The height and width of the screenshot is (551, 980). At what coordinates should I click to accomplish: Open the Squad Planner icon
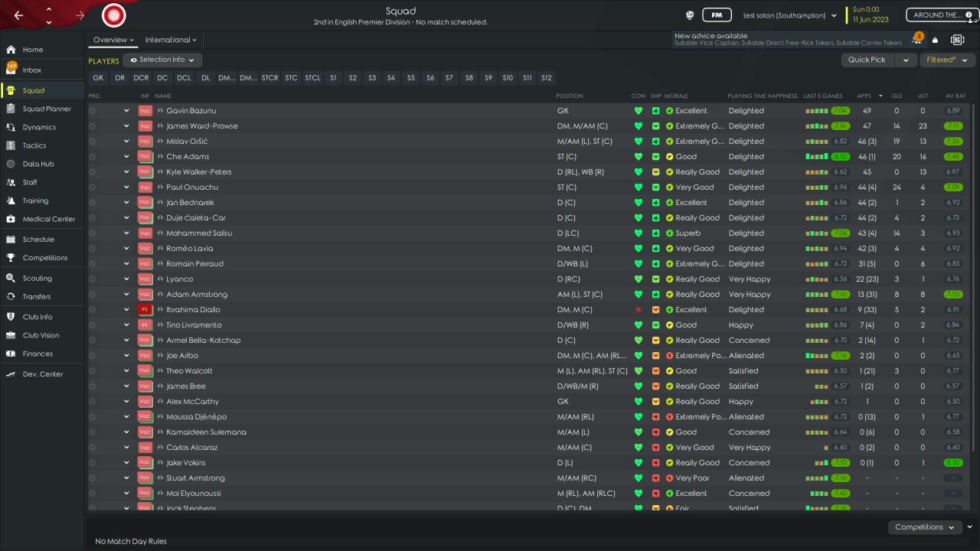point(11,109)
